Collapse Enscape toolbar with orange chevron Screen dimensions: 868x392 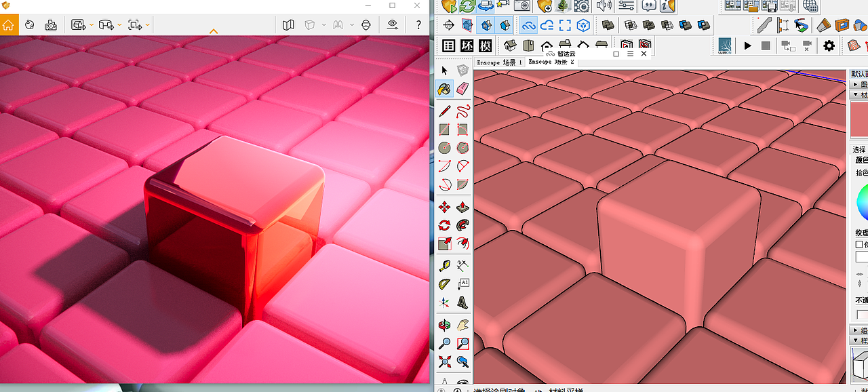pyautogui.click(x=214, y=31)
